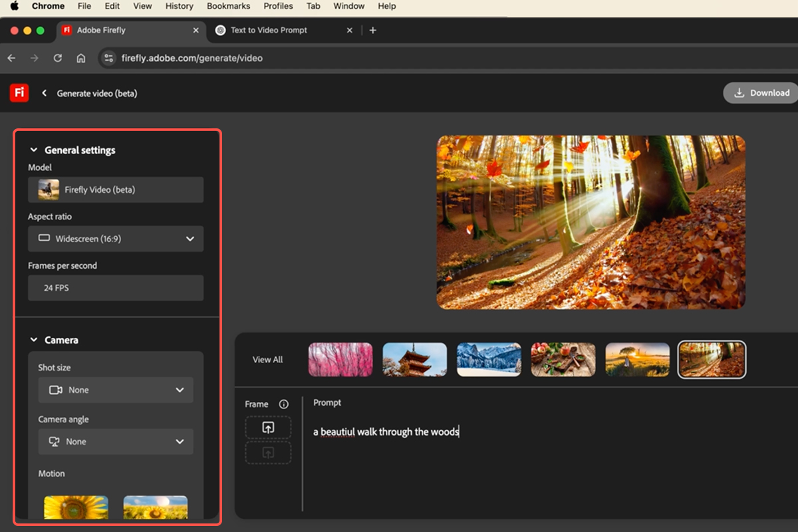The height and width of the screenshot is (532, 798).
Task: Select the red pagoda thumbnail
Action: pyautogui.click(x=414, y=360)
